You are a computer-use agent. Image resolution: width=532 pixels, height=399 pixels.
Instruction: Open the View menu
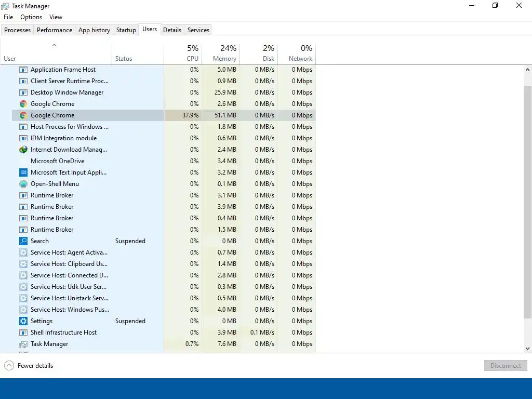point(56,17)
